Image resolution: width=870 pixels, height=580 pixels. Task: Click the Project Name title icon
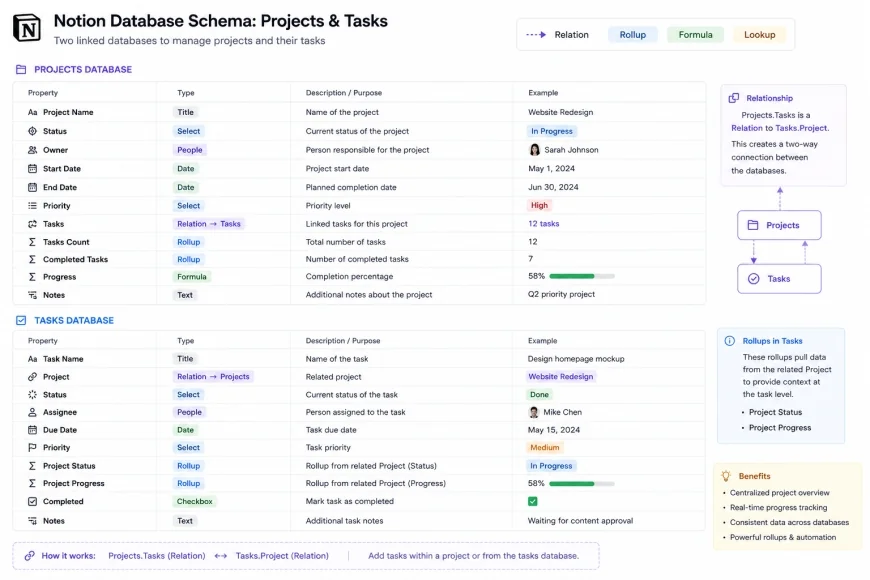click(x=32, y=112)
